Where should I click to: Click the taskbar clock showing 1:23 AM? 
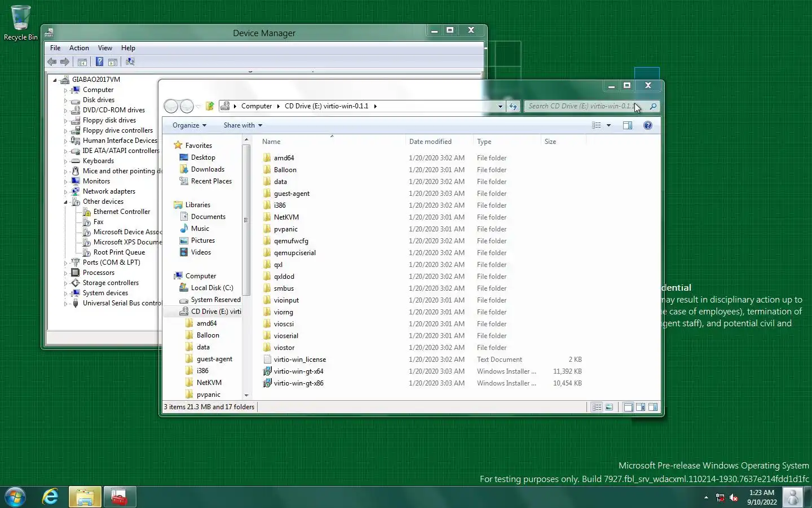tap(762, 497)
